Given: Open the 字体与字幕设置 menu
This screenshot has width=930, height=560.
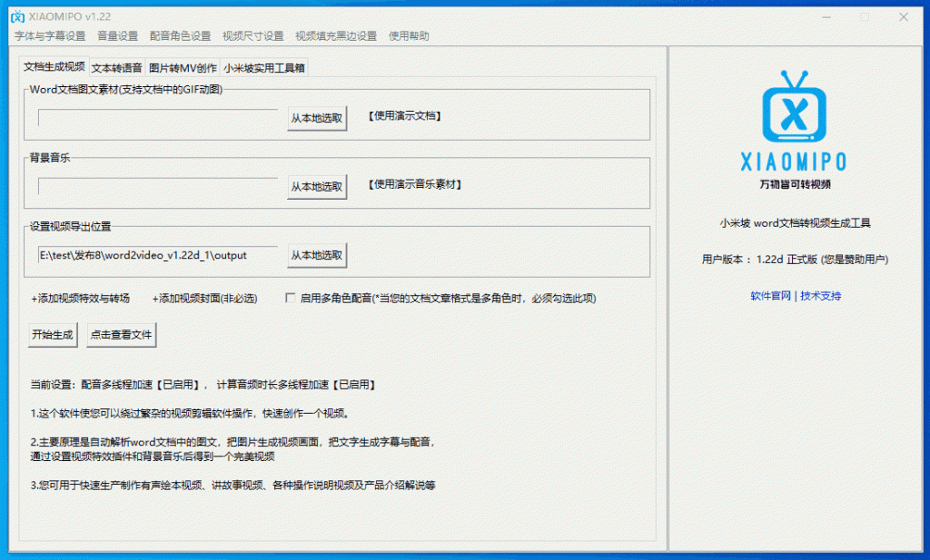Looking at the screenshot, I should coord(50,36).
